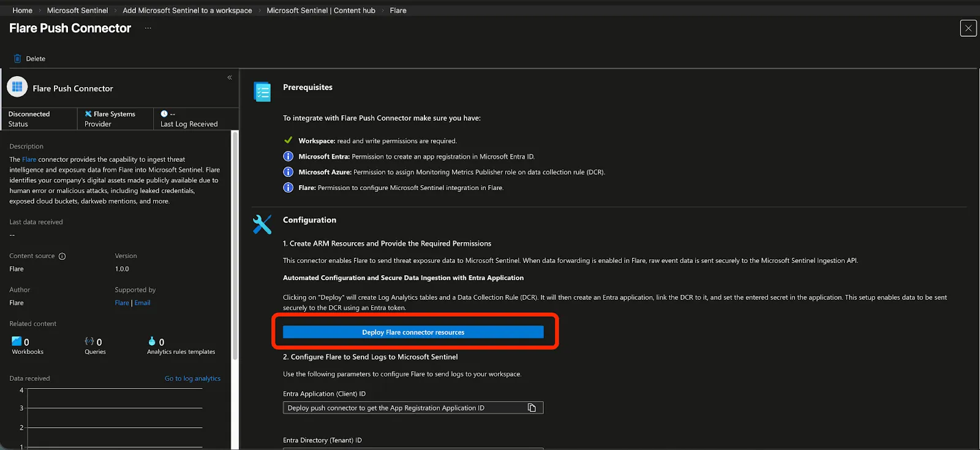This screenshot has width=980, height=450.
Task: Open the ellipsis more options menu
Action: coord(148,28)
